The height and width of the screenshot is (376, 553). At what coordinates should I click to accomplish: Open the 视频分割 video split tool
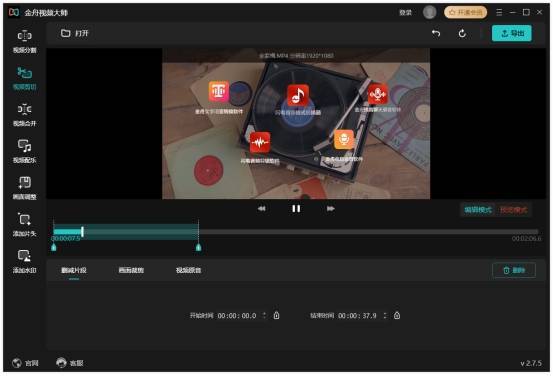pos(24,42)
